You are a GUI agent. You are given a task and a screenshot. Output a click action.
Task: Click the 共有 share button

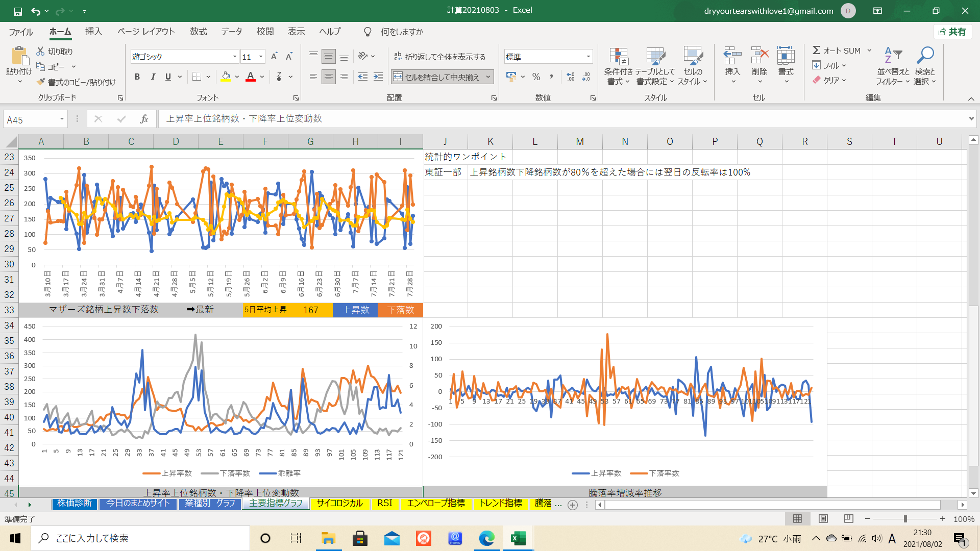pos(952,32)
